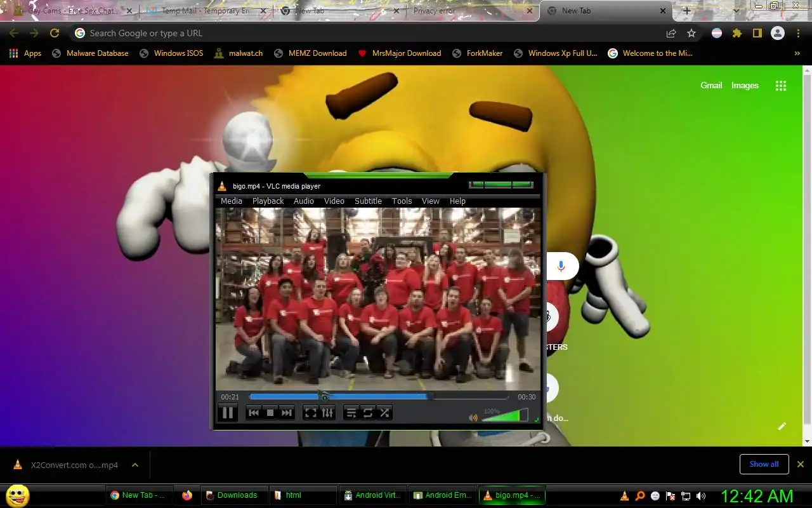Viewport: 812px width, 508px height.
Task: Open the VLC Help menu
Action: (457, 201)
